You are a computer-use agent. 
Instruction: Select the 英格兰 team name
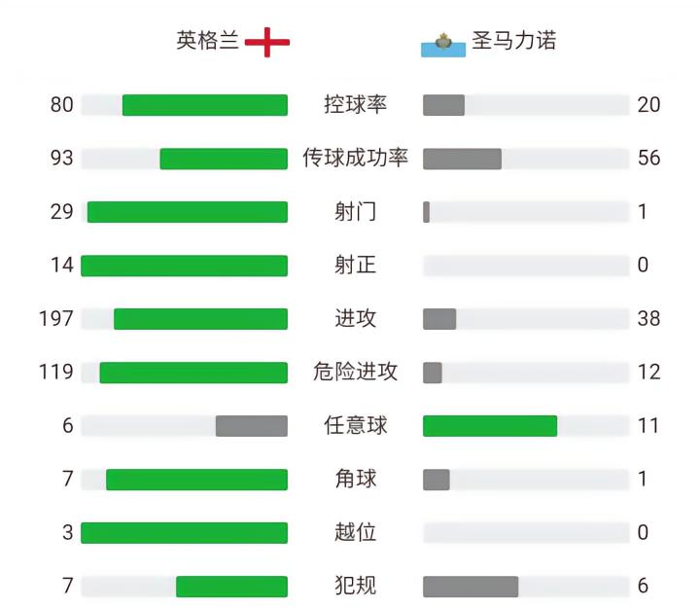pyautogui.click(x=207, y=42)
